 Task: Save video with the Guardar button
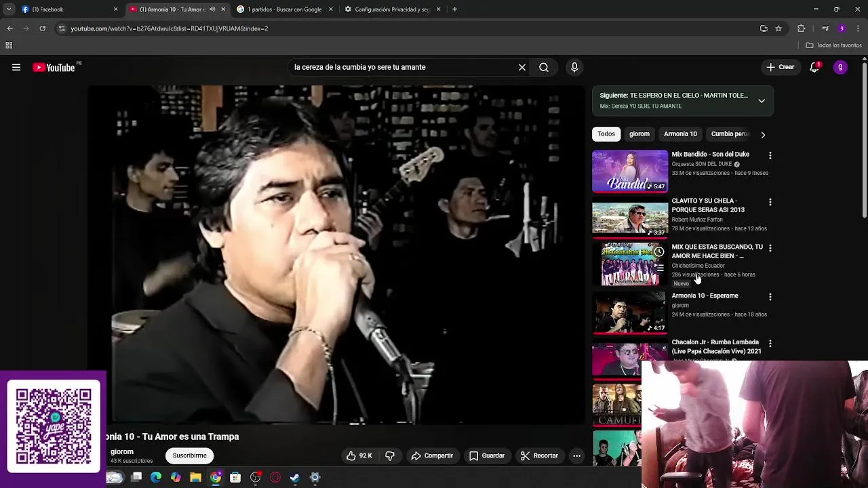tap(487, 455)
